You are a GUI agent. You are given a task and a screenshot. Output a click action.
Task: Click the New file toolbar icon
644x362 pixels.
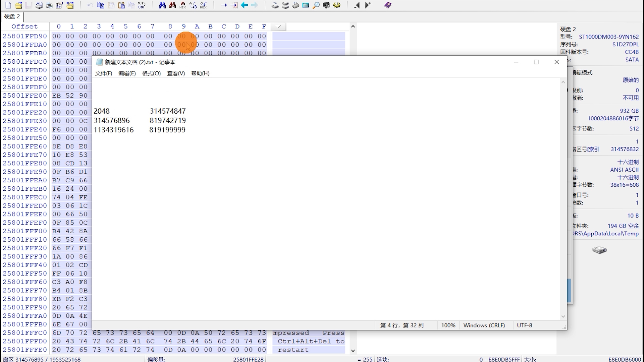click(x=8, y=5)
